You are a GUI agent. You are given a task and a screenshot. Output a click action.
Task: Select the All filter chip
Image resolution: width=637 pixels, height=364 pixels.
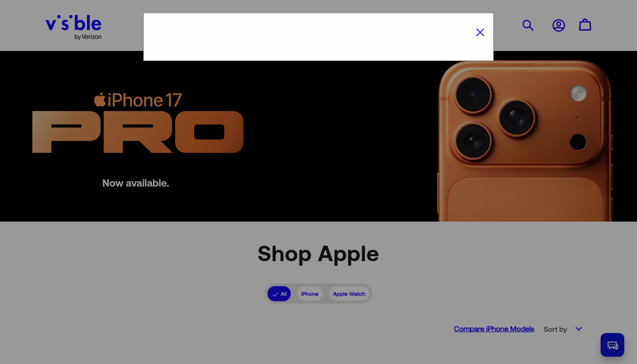[x=279, y=294]
